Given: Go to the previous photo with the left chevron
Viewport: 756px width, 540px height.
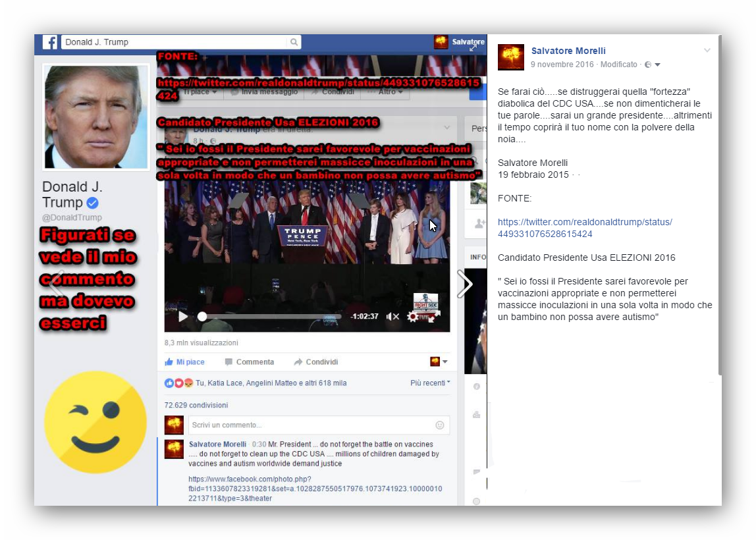Looking at the screenshot, I should (57, 284).
